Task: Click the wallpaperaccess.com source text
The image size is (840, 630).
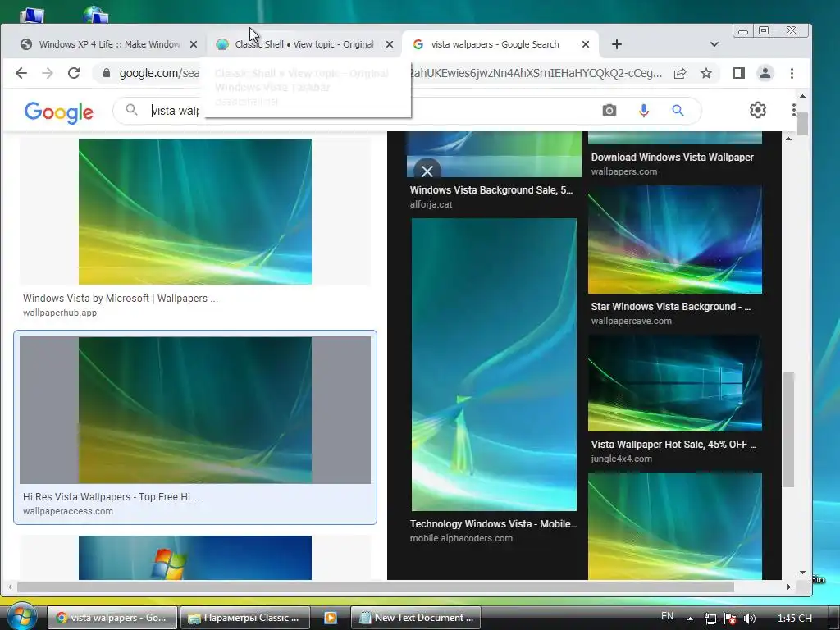Action: pos(68,511)
